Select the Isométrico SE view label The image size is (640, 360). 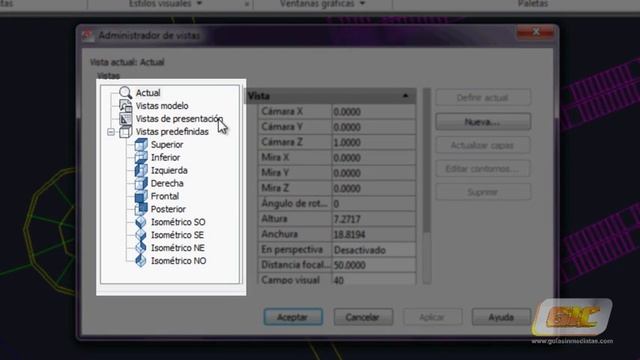tap(177, 235)
